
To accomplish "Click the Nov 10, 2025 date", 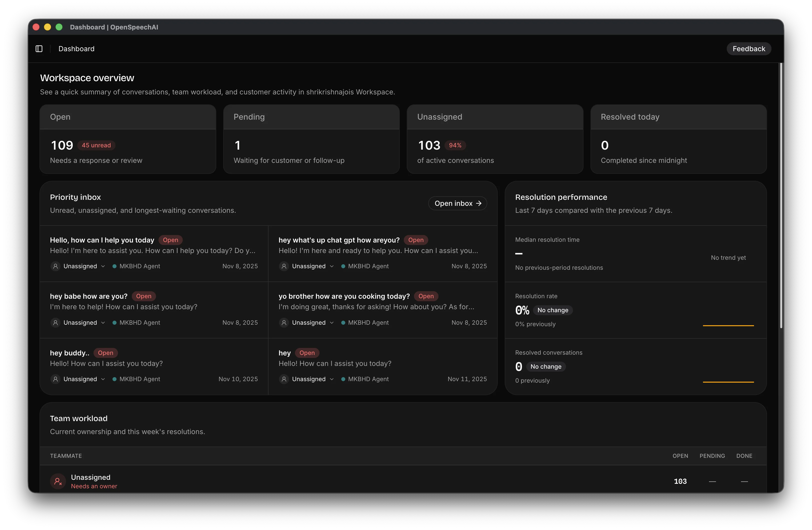I will click(238, 379).
